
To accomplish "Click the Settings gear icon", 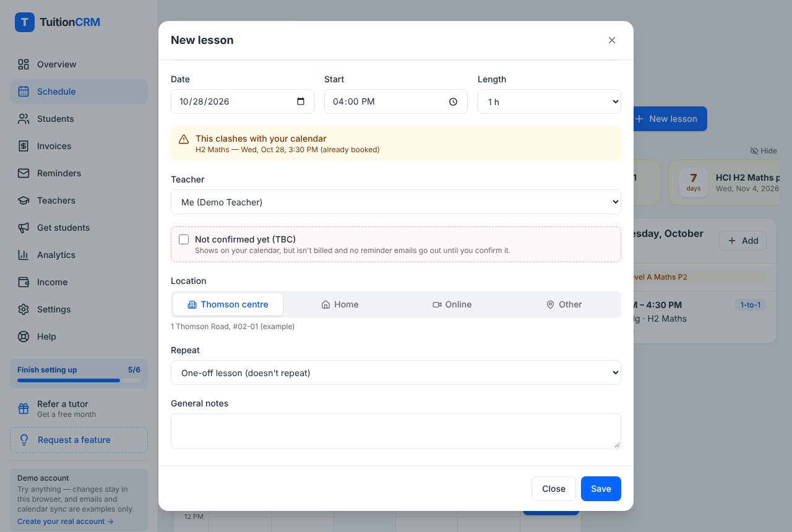I will [24, 309].
